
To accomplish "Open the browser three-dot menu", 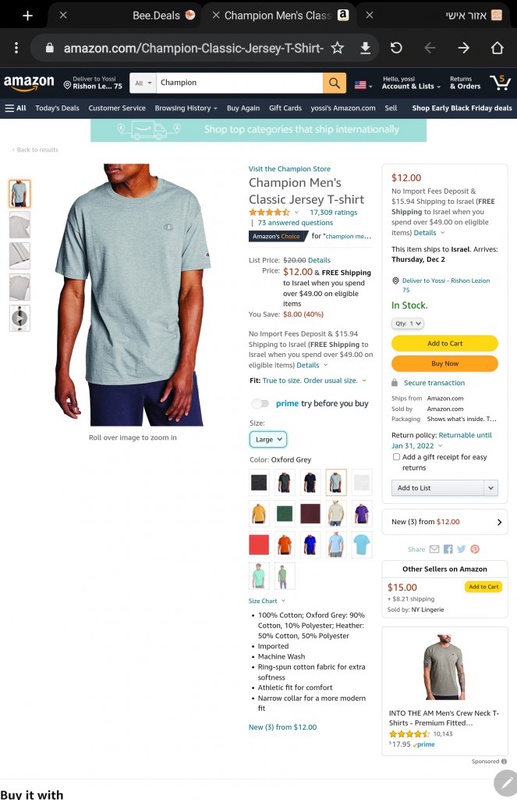I will tap(16, 48).
